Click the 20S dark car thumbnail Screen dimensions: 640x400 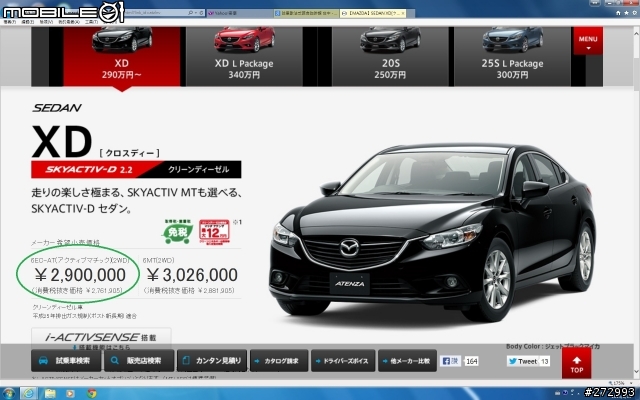[390, 40]
